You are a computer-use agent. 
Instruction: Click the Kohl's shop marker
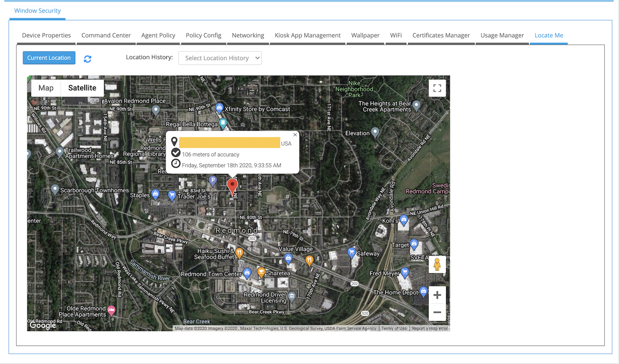click(x=404, y=220)
